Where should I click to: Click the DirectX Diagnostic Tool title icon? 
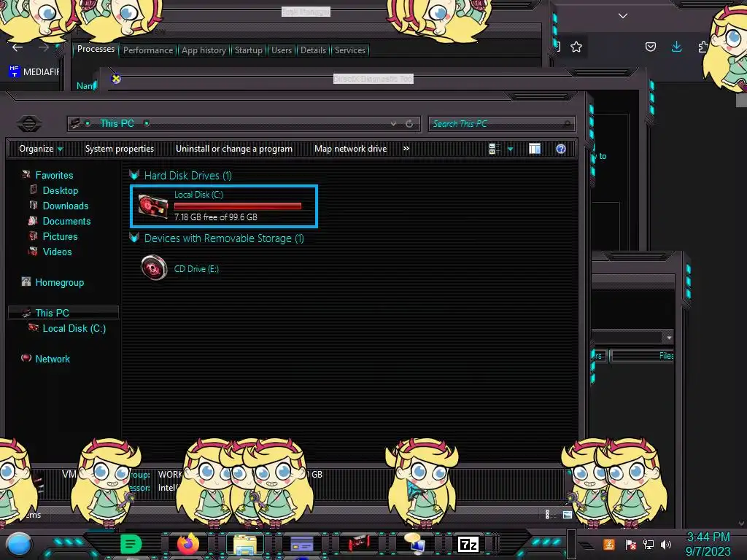click(x=116, y=79)
